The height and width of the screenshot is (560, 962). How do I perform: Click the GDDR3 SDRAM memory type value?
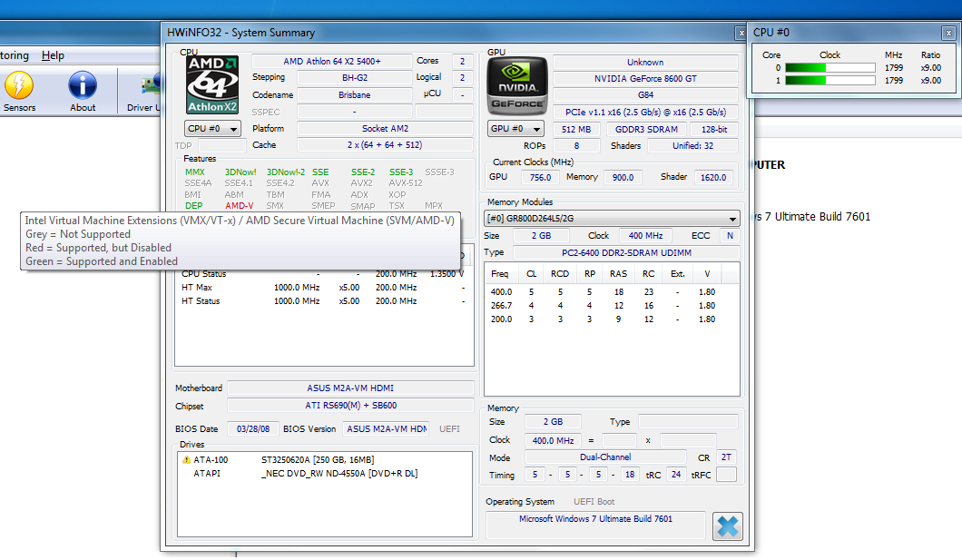coord(647,130)
